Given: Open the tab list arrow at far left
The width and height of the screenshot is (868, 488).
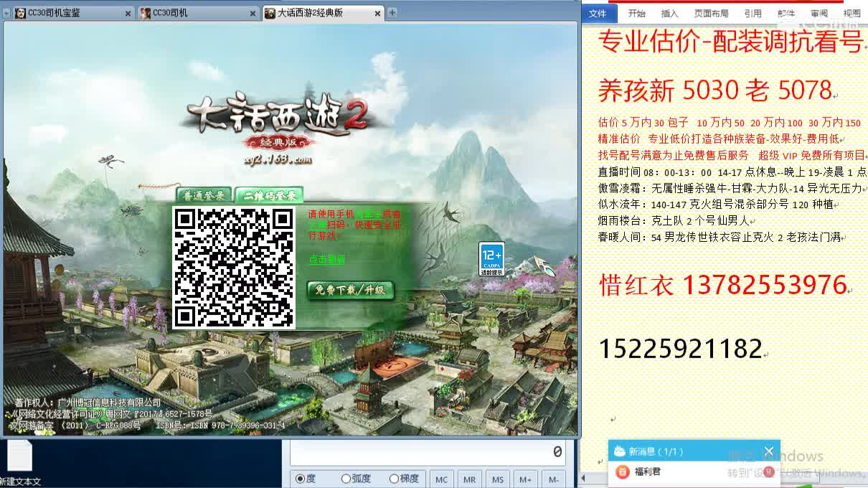Looking at the screenshot, I should [x=6, y=13].
